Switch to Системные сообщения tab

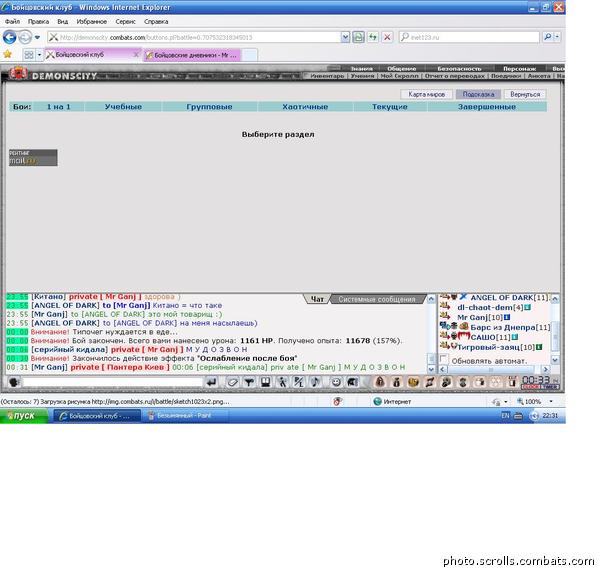tap(377, 299)
